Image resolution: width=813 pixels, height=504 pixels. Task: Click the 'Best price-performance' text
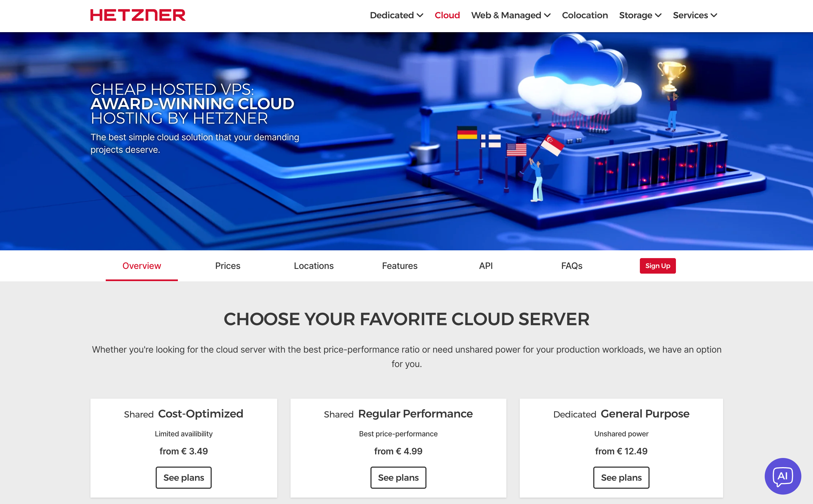pyautogui.click(x=398, y=434)
